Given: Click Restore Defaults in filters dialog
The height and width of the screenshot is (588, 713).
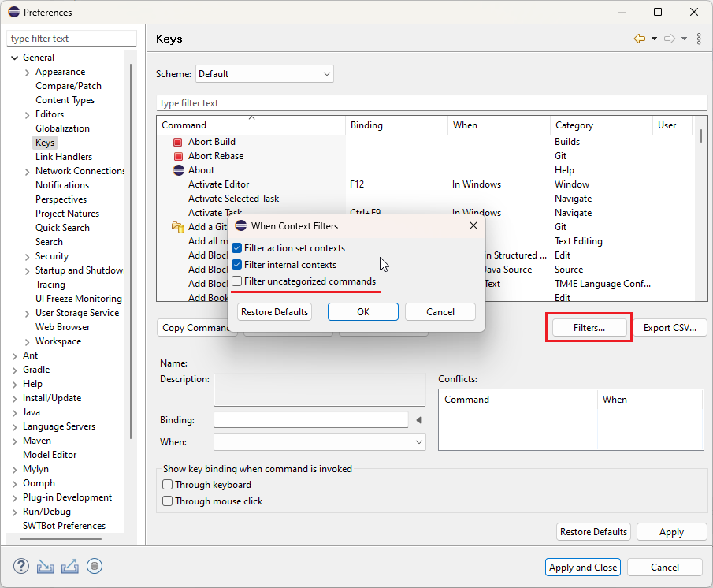Looking at the screenshot, I should point(275,312).
